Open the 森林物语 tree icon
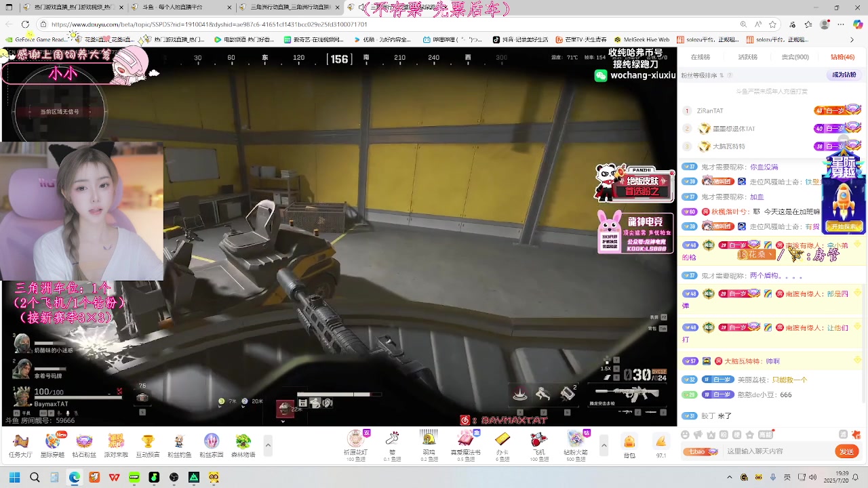The height and width of the screenshot is (488, 868). coord(243,445)
